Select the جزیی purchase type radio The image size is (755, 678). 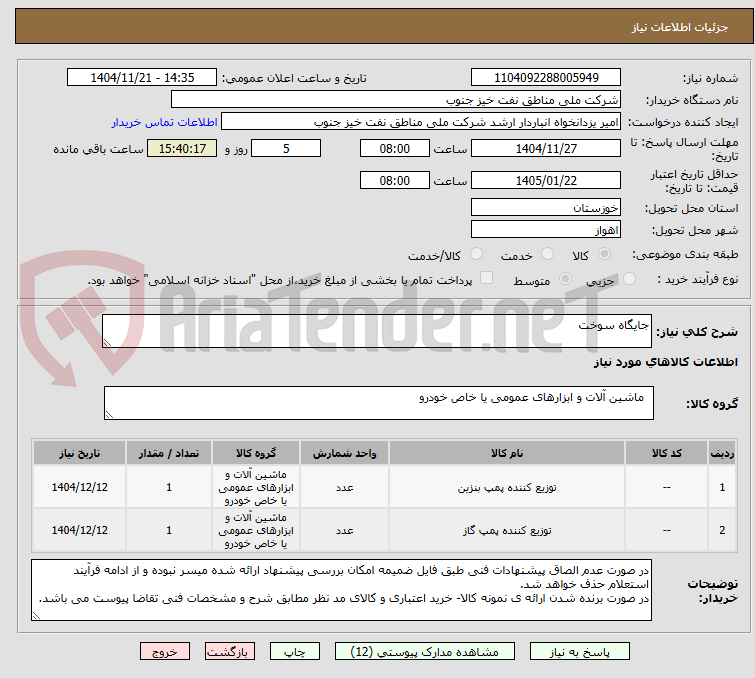[629, 278]
